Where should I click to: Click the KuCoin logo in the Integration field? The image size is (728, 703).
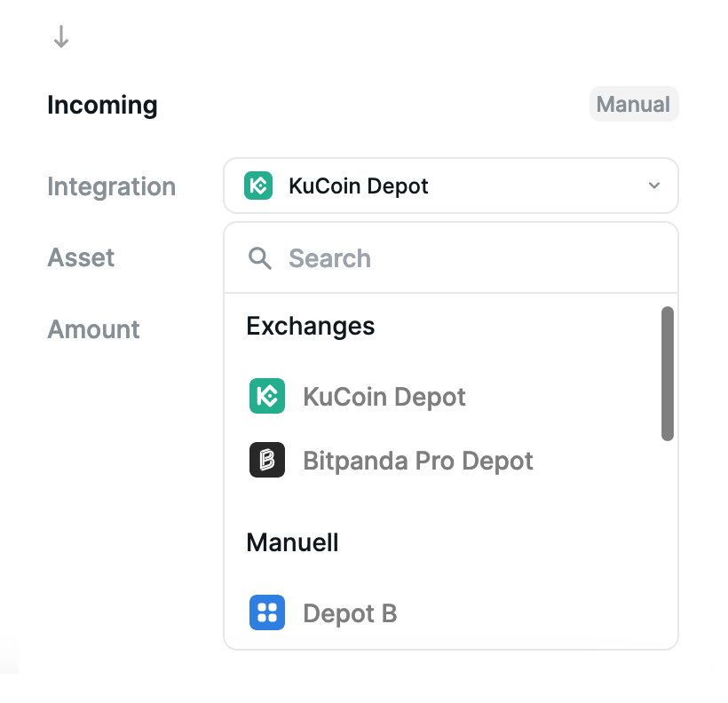pyautogui.click(x=258, y=186)
